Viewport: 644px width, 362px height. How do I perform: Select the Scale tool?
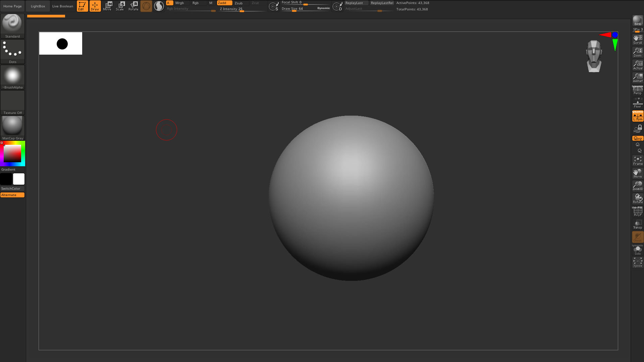tap(120, 6)
